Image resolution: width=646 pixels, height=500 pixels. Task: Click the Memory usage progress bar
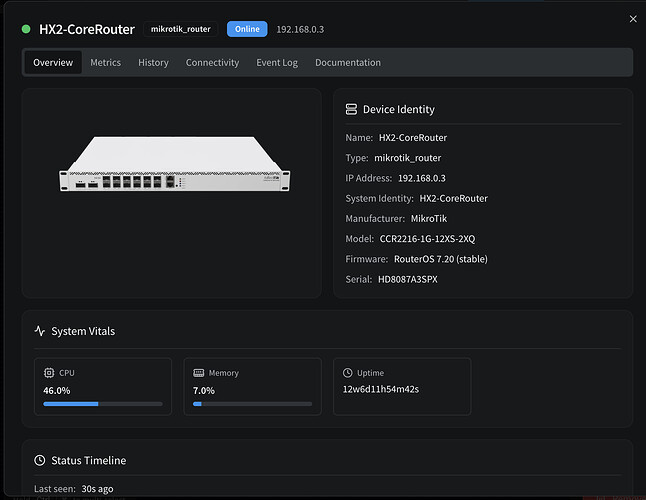tap(252, 404)
